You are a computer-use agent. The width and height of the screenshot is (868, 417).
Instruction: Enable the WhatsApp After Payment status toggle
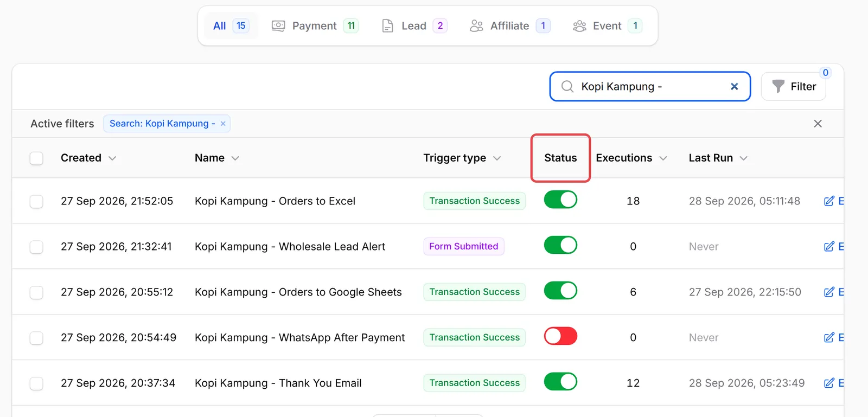coord(560,336)
